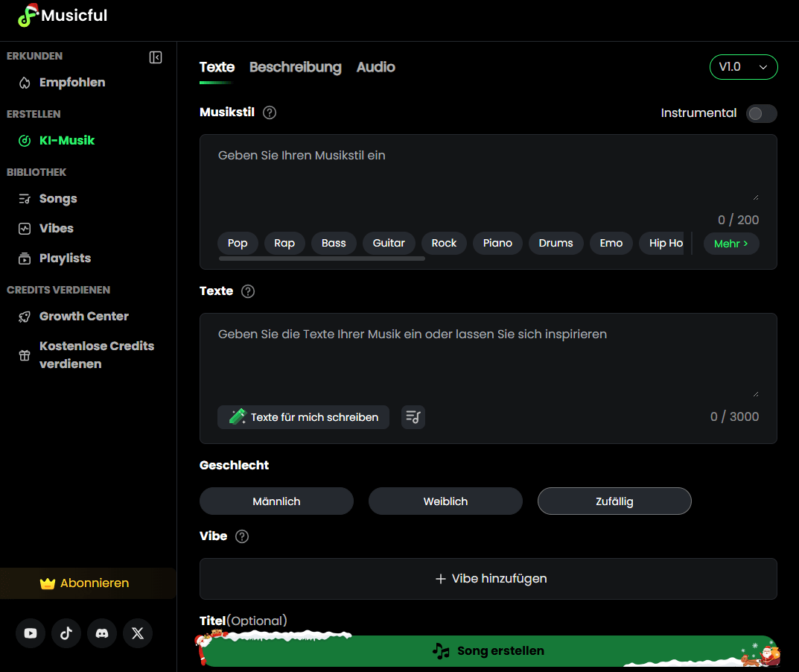Switch to the Beschreibung tab
799x672 pixels.
(x=295, y=67)
